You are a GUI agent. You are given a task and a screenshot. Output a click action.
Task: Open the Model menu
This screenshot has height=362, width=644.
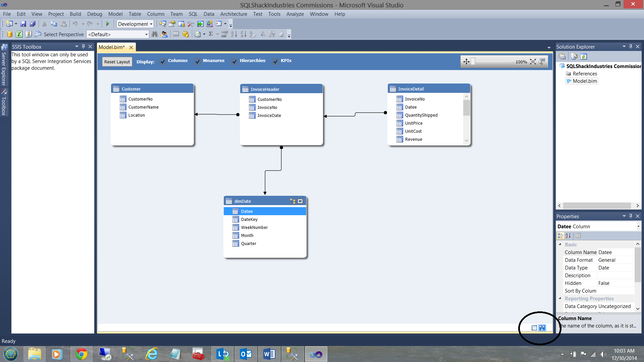115,14
